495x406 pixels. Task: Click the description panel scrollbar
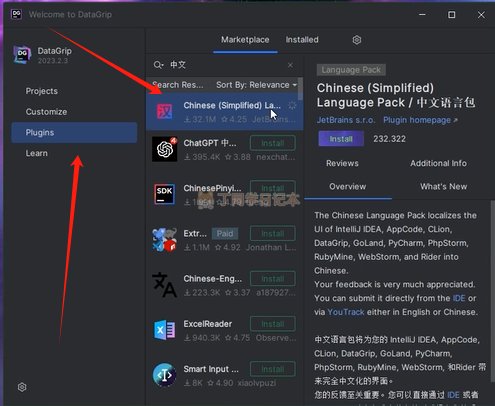[x=493, y=291]
